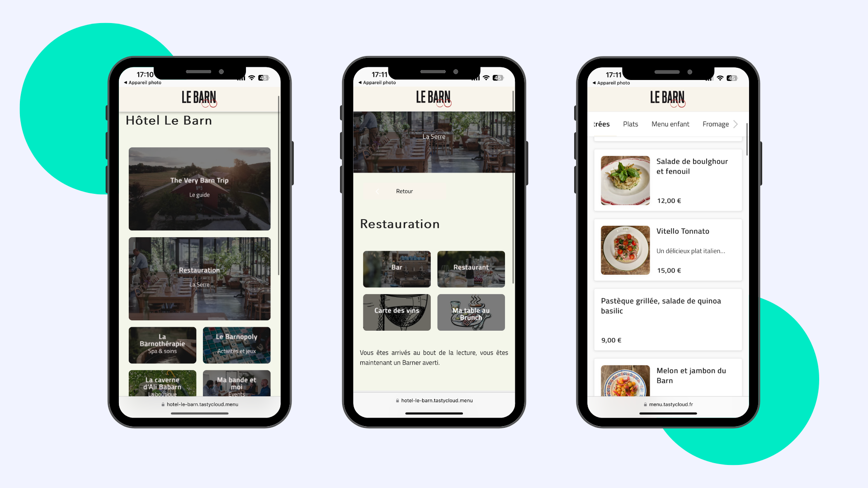Expand the Ma bande et moi events

tap(237, 385)
